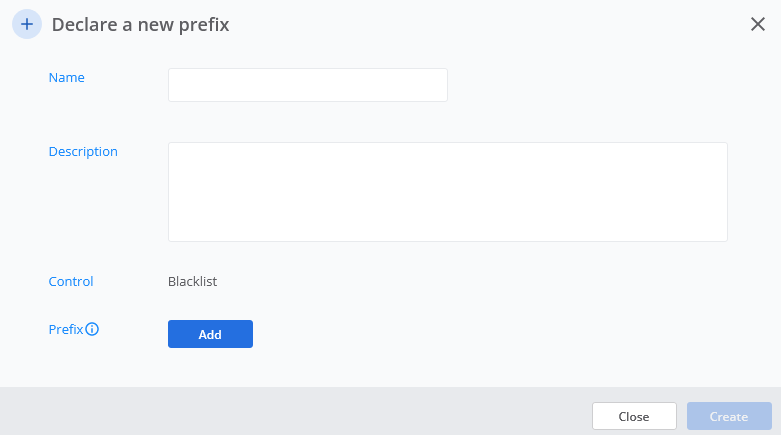Click the Control label

pos(71,282)
